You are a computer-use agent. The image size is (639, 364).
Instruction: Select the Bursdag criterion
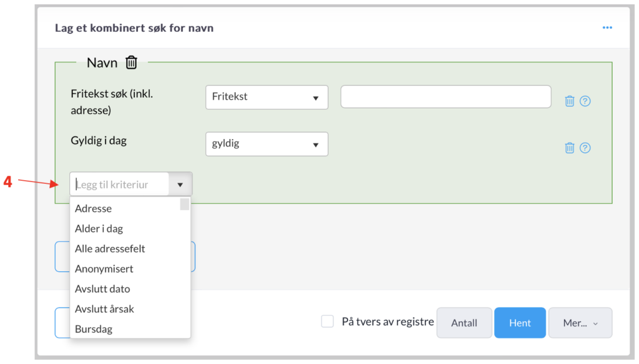(x=94, y=328)
